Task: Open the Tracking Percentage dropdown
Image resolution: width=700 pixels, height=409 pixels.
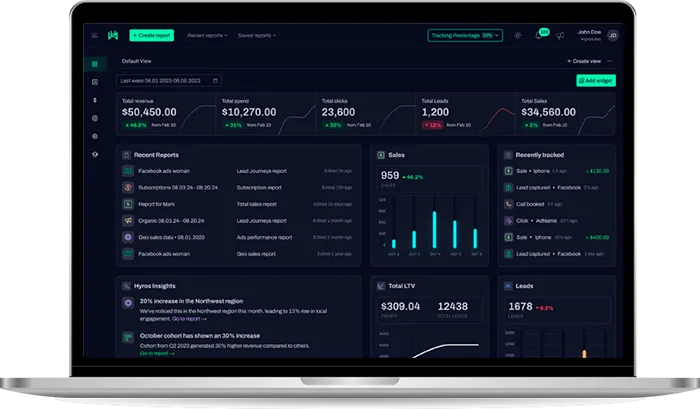Action: click(x=465, y=35)
